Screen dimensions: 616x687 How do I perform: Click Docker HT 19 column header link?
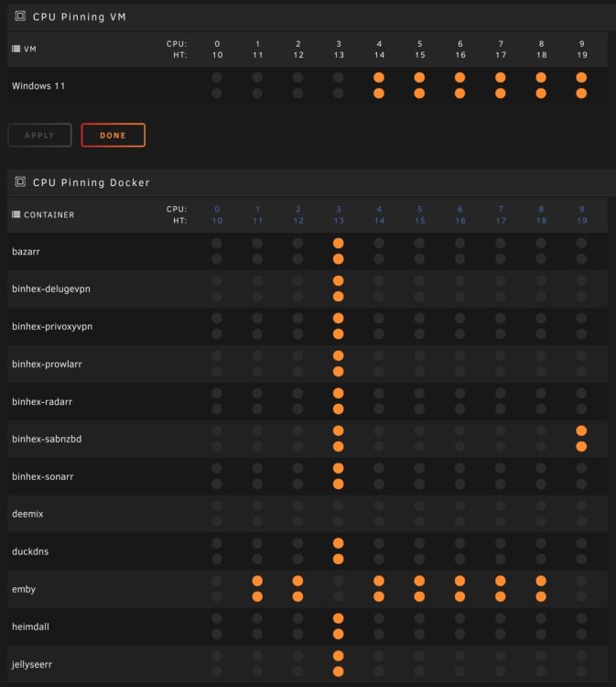click(x=582, y=221)
